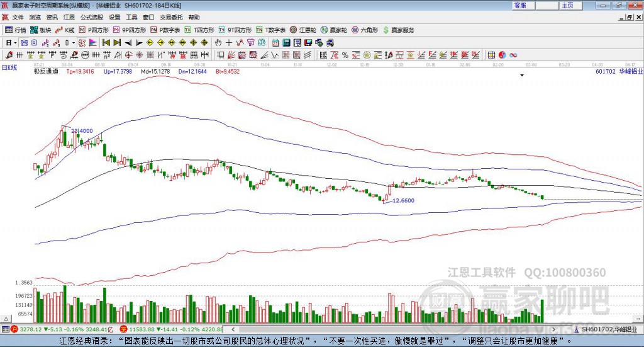Switch to the K线 candlestick chart
The height and width of the screenshot is (347, 644).
[65, 30]
